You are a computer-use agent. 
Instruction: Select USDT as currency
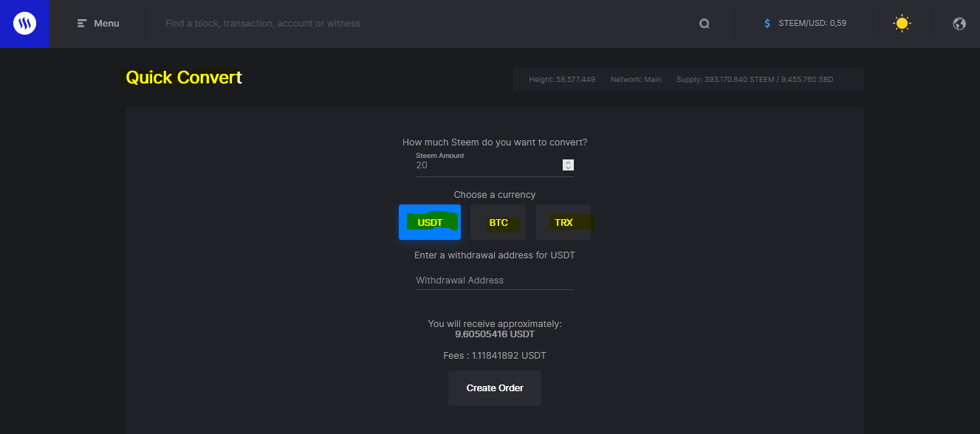pyautogui.click(x=430, y=222)
